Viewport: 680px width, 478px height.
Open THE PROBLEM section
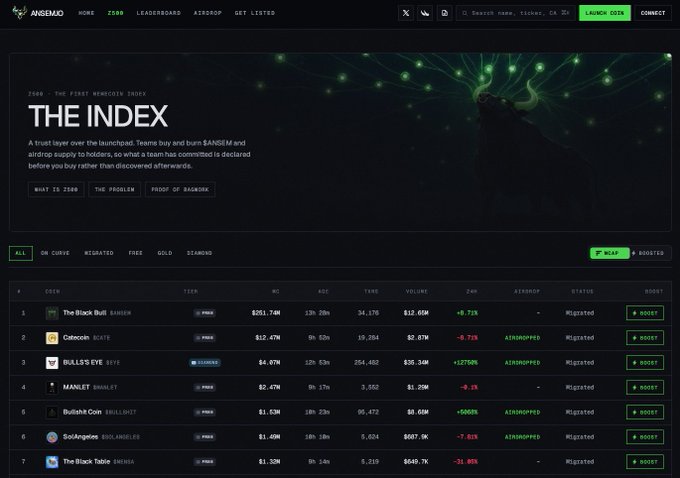(x=114, y=190)
